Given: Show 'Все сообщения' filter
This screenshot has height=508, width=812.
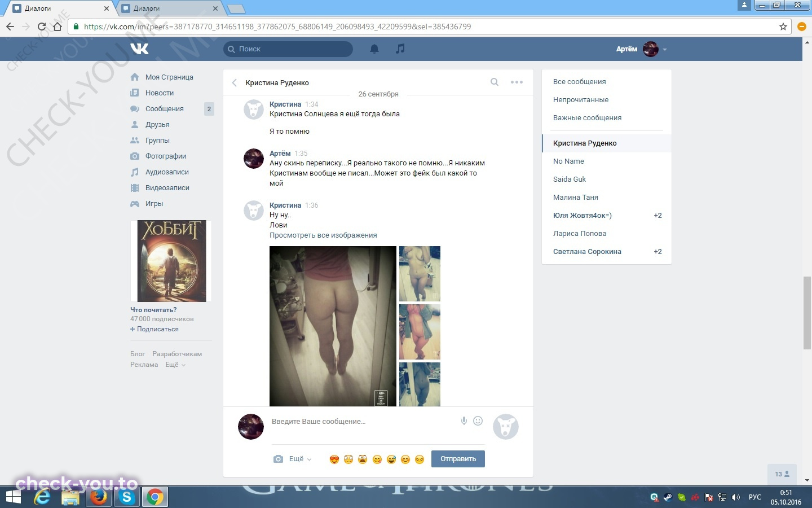Looking at the screenshot, I should coord(580,82).
